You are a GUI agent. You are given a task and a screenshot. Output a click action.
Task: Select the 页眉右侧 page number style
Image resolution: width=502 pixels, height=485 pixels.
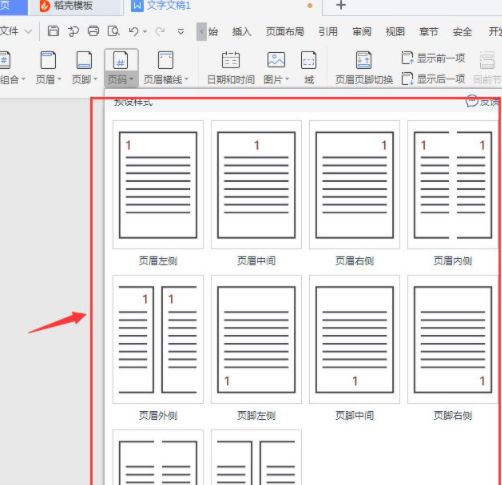tap(355, 185)
